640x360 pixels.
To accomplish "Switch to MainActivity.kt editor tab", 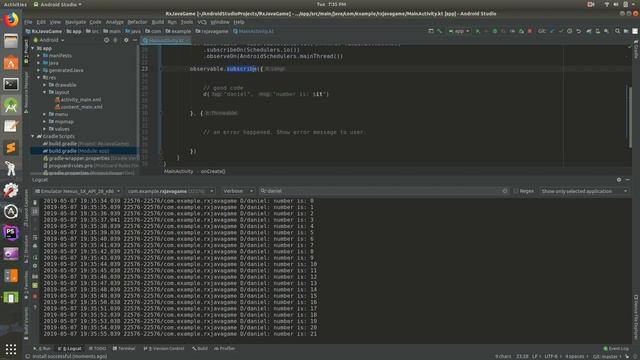I will [x=166, y=40].
